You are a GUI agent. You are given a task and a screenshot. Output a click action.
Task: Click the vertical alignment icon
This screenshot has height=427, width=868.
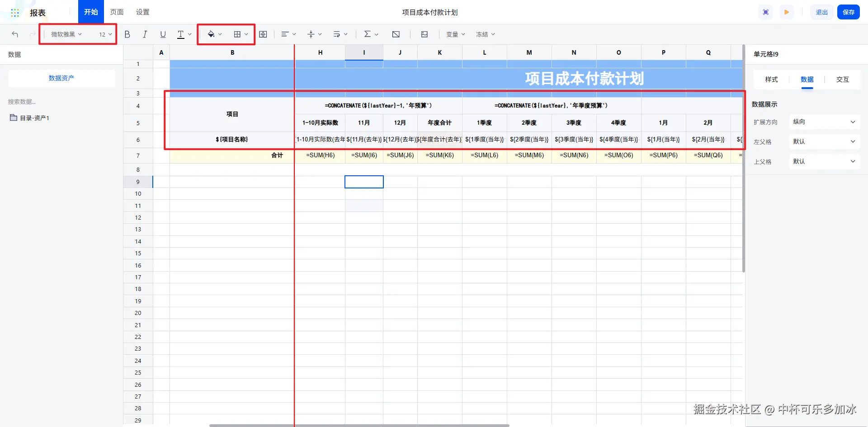pos(311,34)
